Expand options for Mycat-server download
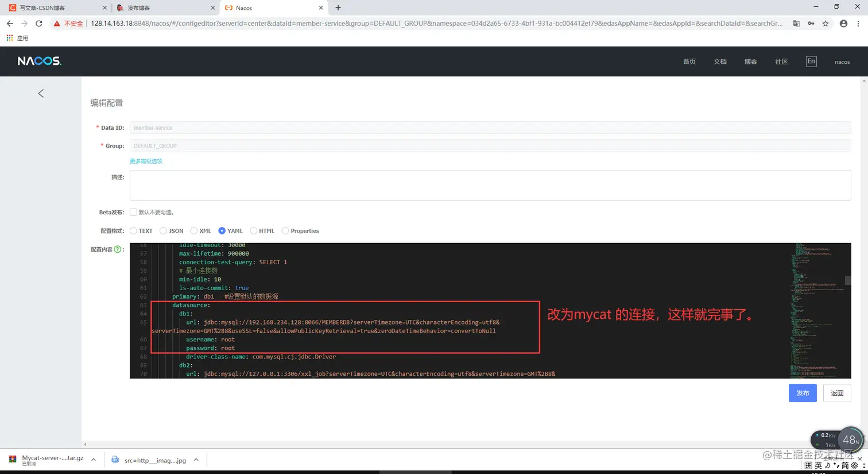 click(94, 460)
